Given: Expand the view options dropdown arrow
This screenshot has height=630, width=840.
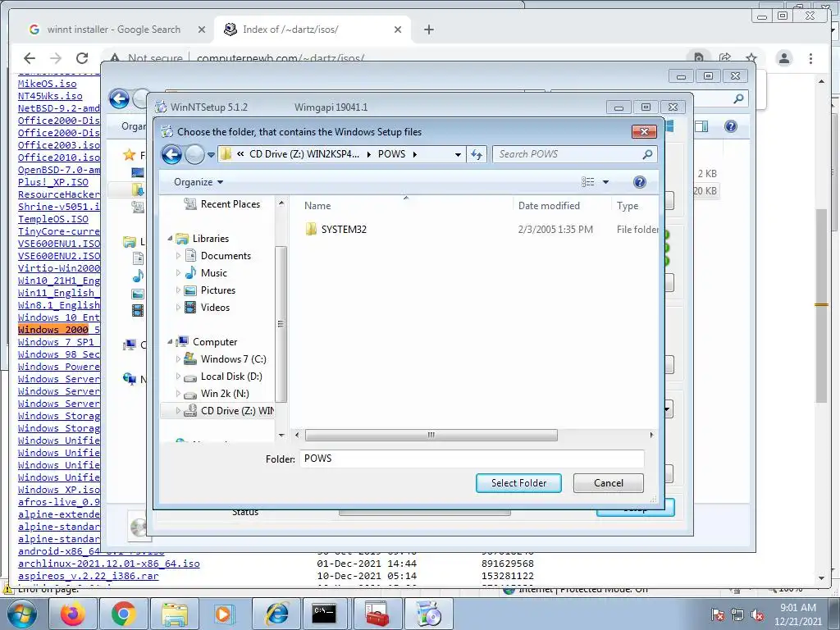Looking at the screenshot, I should 605,182.
